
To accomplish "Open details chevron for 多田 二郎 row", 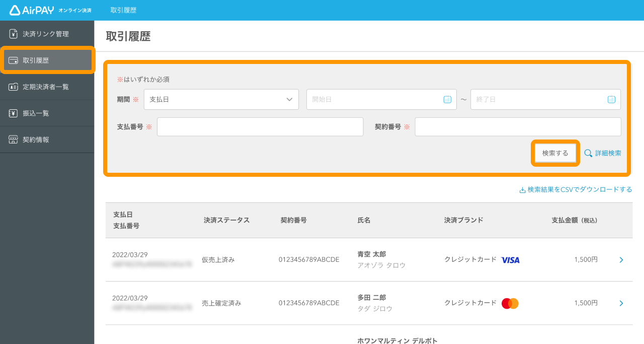I will click(x=621, y=303).
